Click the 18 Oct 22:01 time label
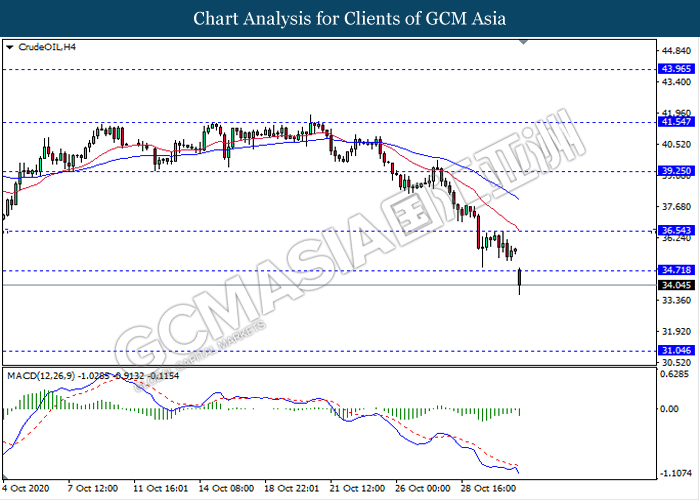 point(292,488)
